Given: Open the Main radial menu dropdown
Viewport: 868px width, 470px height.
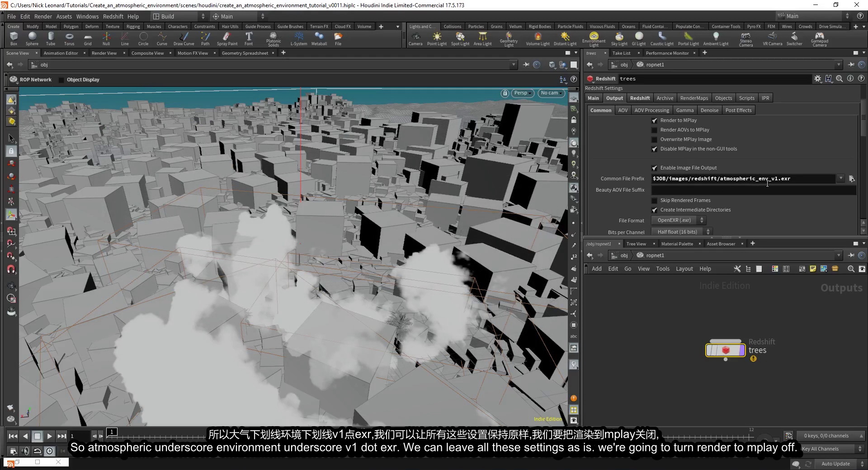Looking at the screenshot, I should [239, 16].
